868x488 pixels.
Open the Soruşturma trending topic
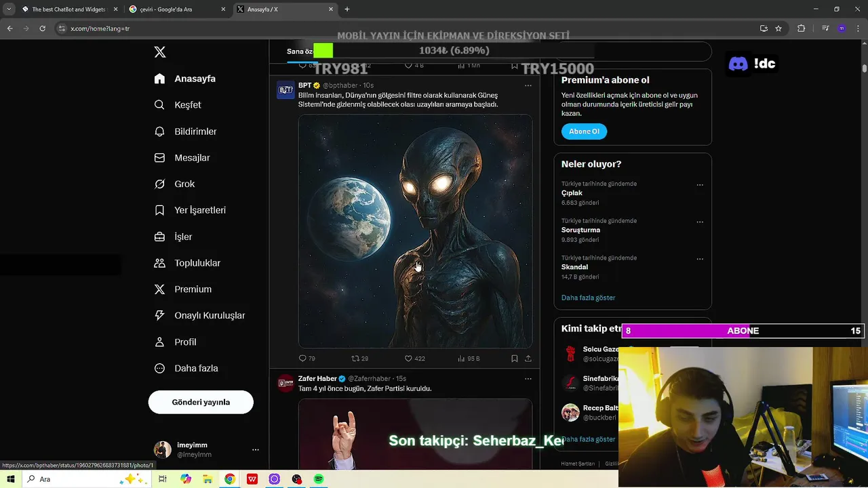(580, 230)
